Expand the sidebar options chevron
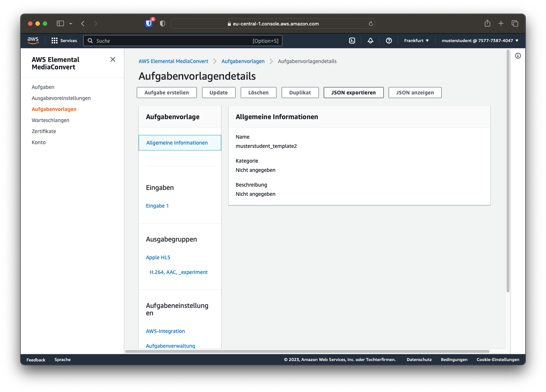Screen dimensions: 546x392 71,24
